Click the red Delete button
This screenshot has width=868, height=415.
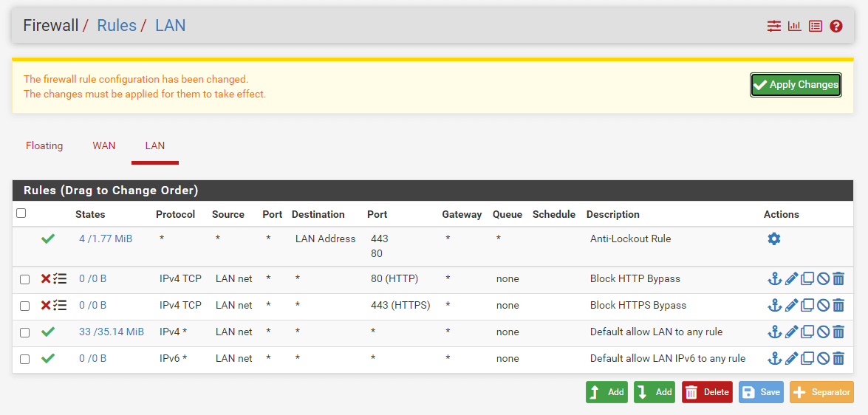point(707,392)
